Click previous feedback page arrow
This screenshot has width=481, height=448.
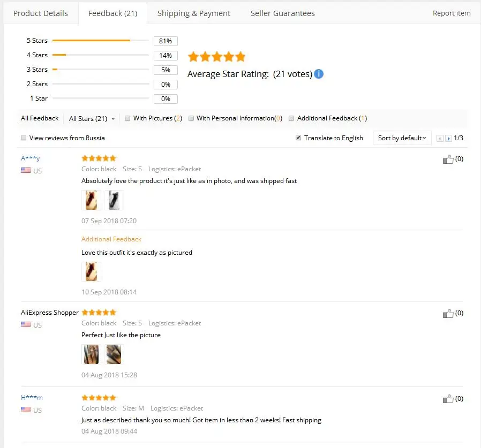coord(440,138)
